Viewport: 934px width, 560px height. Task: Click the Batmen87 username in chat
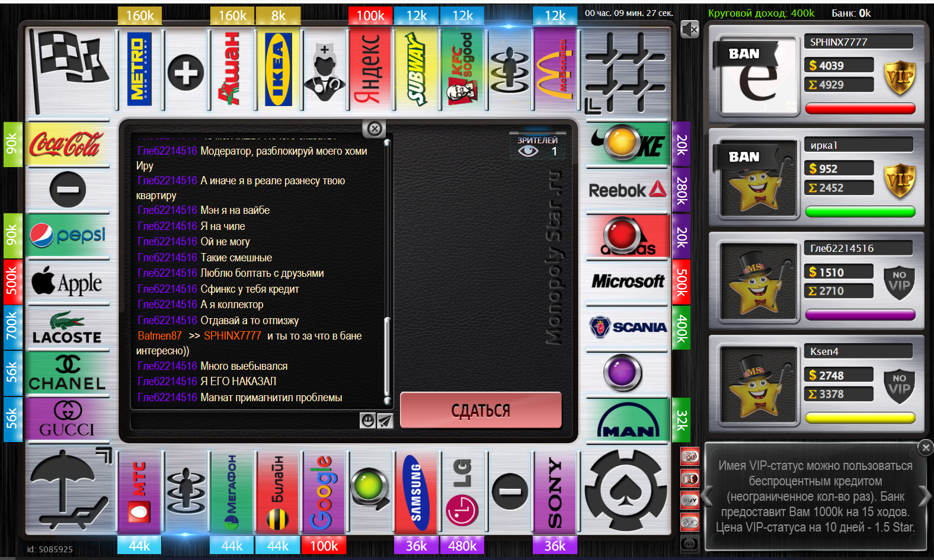[159, 335]
